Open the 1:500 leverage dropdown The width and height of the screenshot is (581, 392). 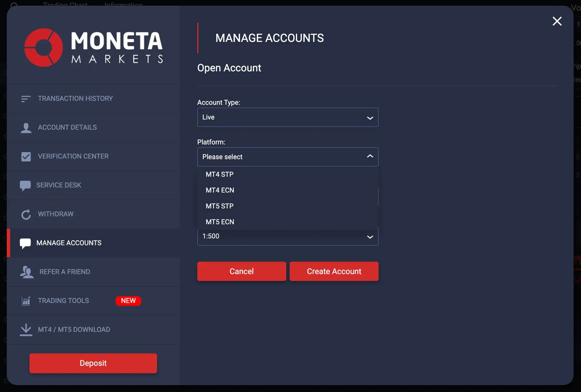tap(287, 237)
